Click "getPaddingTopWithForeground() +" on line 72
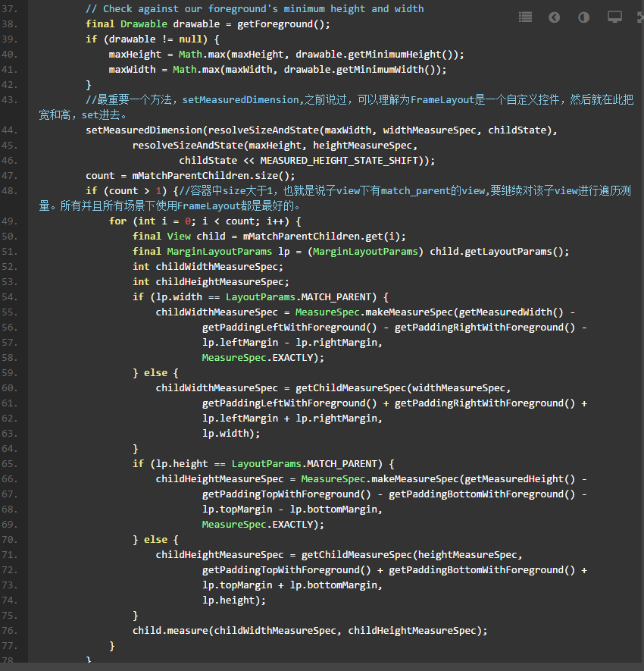The width and height of the screenshot is (644, 671). (x=292, y=570)
